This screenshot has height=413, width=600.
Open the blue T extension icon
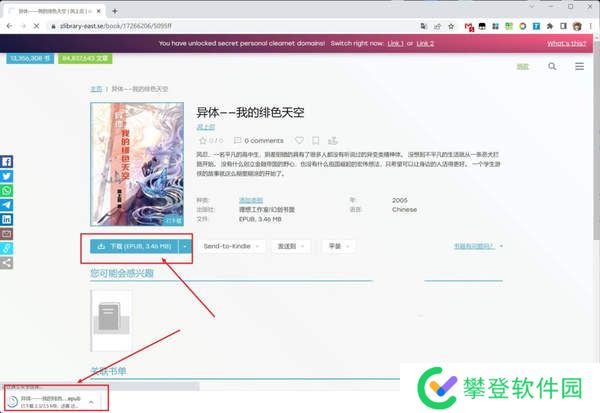(x=536, y=26)
